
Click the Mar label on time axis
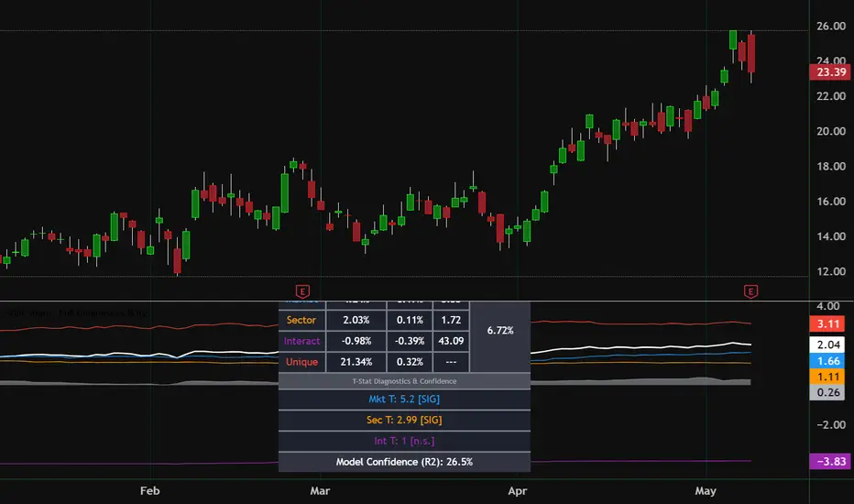(320, 491)
